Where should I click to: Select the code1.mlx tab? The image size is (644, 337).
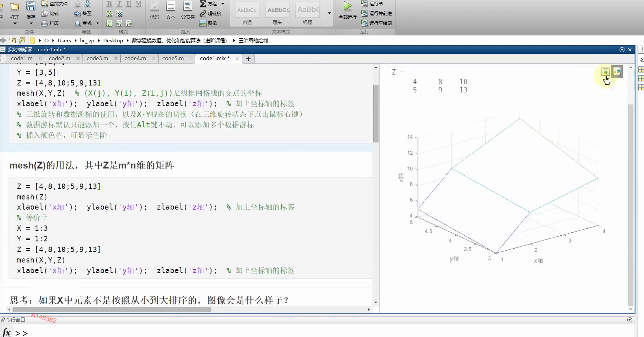click(214, 59)
